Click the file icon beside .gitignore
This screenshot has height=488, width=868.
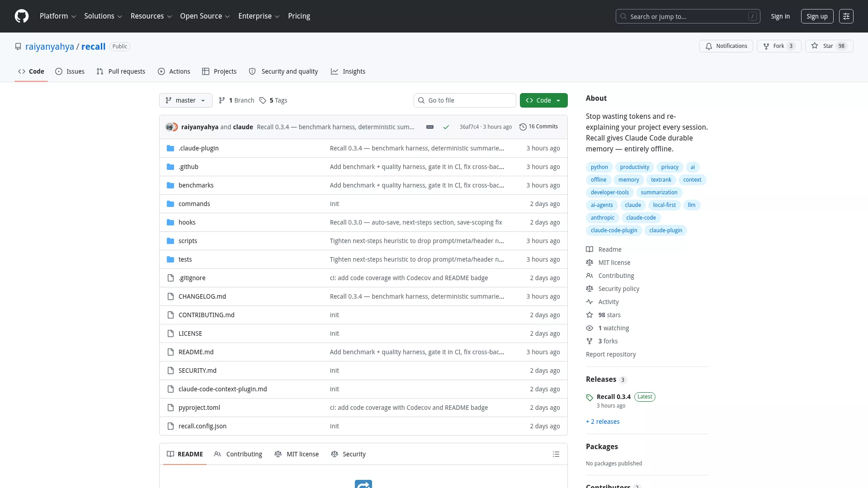170,278
